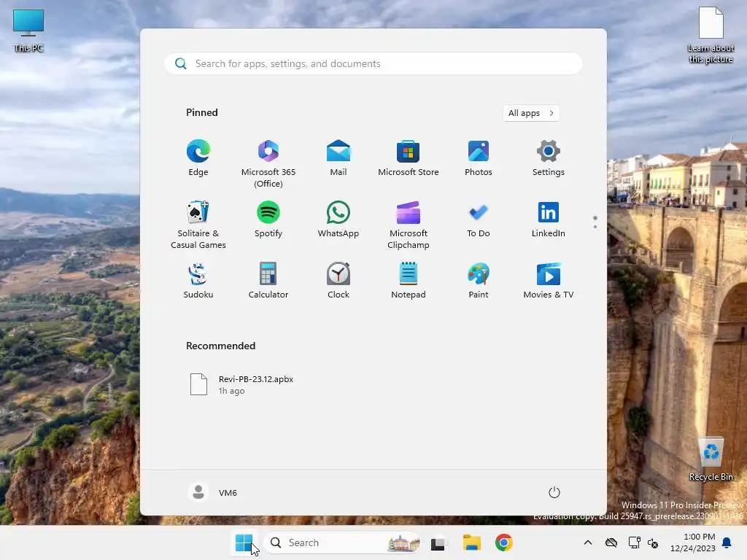Open recommended file Revi-PB-23.12.apbx

[x=242, y=384]
